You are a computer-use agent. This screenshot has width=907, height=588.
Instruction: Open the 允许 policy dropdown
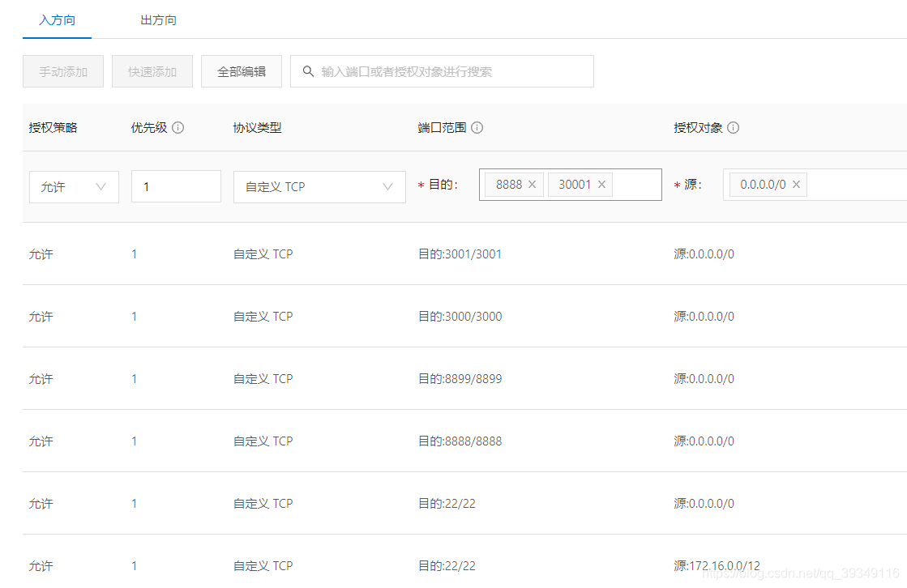[x=74, y=187]
